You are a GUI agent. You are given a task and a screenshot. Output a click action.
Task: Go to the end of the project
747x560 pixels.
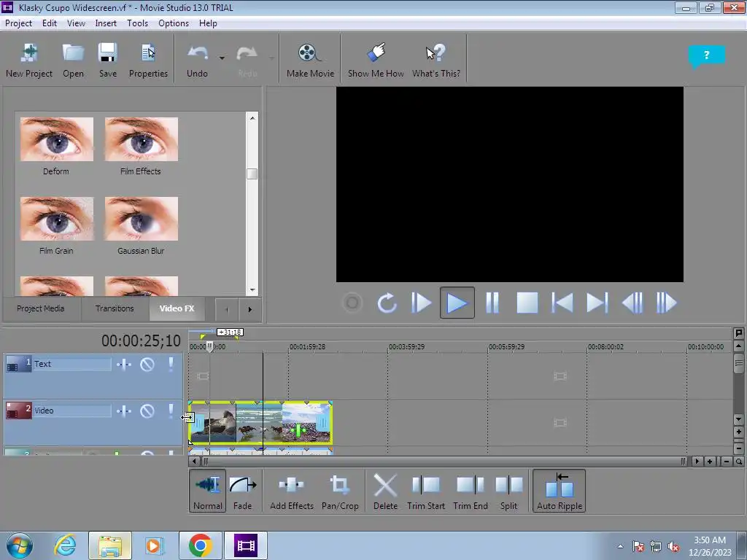597,303
